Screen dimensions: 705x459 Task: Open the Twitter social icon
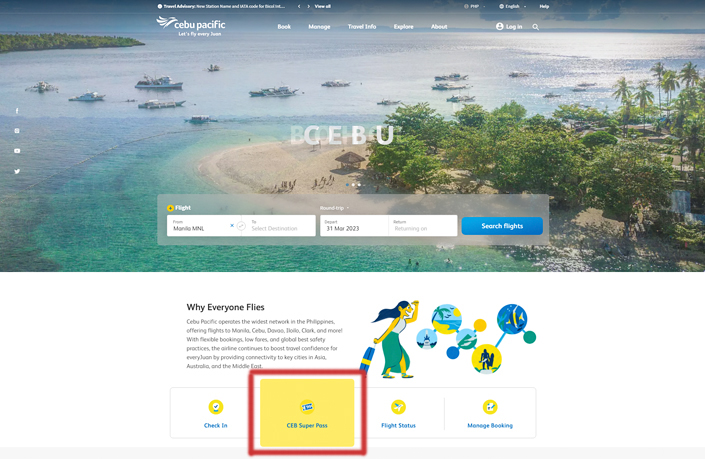17,171
